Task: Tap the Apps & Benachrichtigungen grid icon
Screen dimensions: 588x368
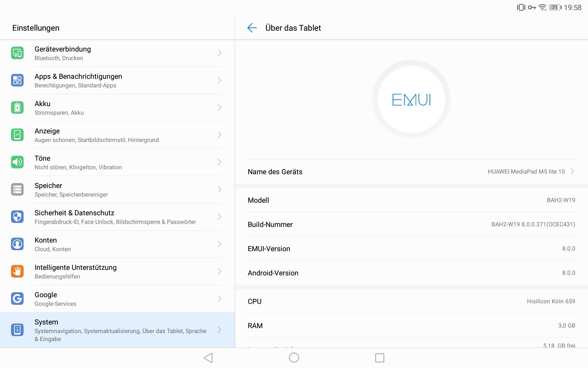Action: click(17, 80)
